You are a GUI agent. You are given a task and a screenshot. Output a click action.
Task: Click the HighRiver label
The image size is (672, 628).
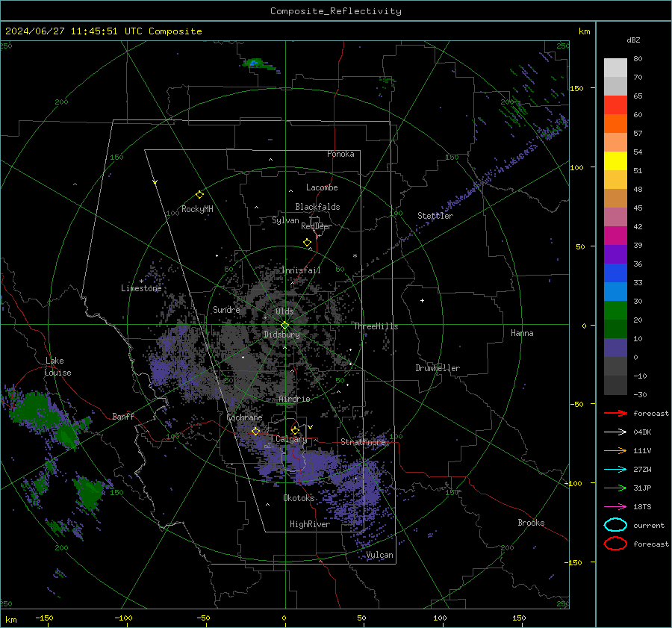[x=309, y=524]
